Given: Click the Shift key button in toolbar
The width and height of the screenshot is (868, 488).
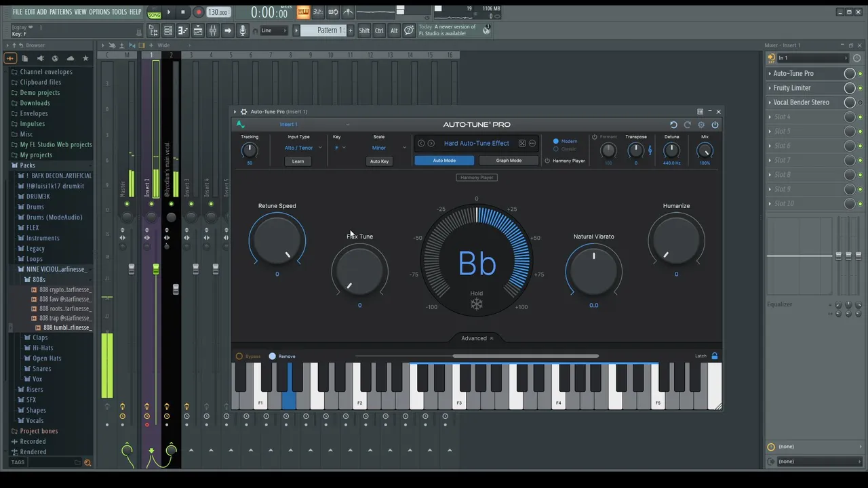Looking at the screenshot, I should 364,30.
